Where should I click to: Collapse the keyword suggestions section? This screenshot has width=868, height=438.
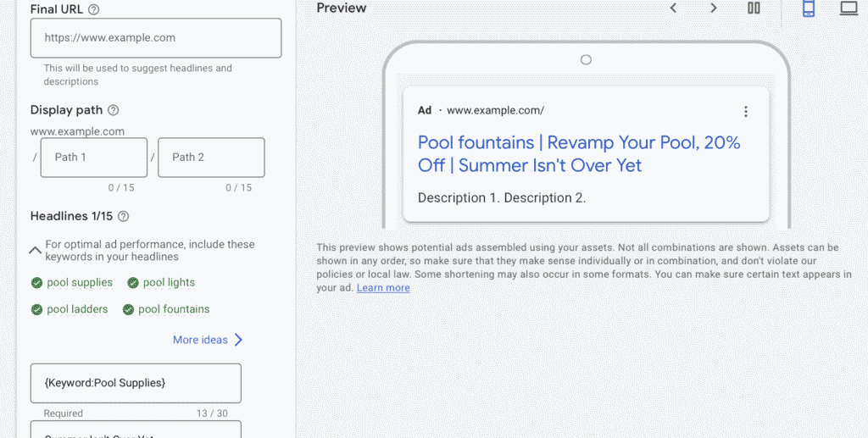[x=36, y=250]
